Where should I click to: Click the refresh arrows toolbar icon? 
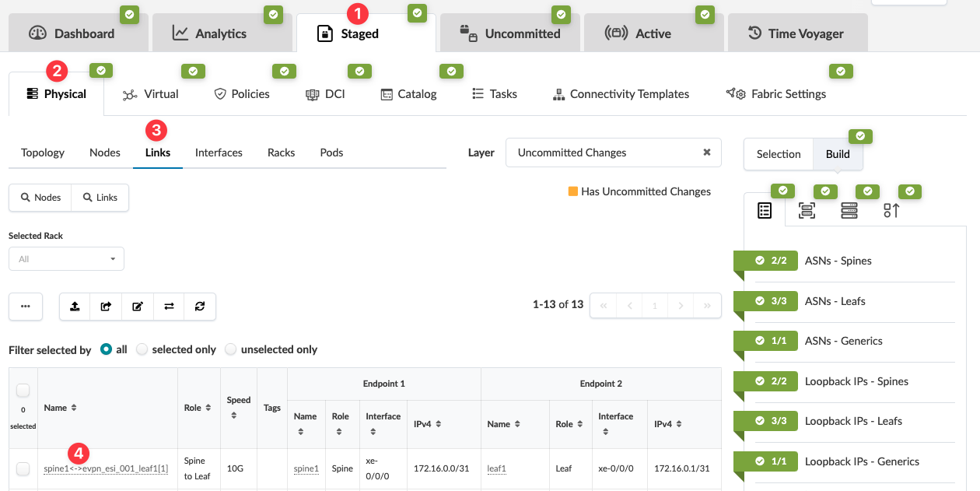(200, 307)
